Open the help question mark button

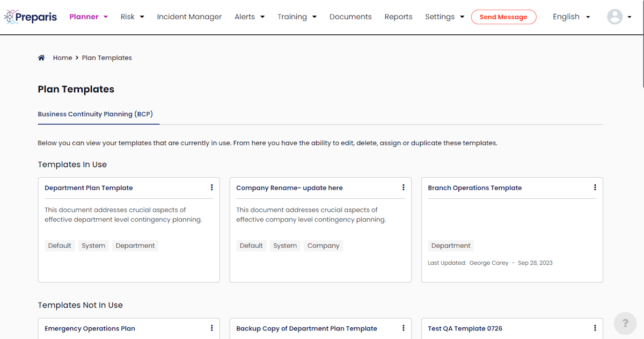click(625, 323)
